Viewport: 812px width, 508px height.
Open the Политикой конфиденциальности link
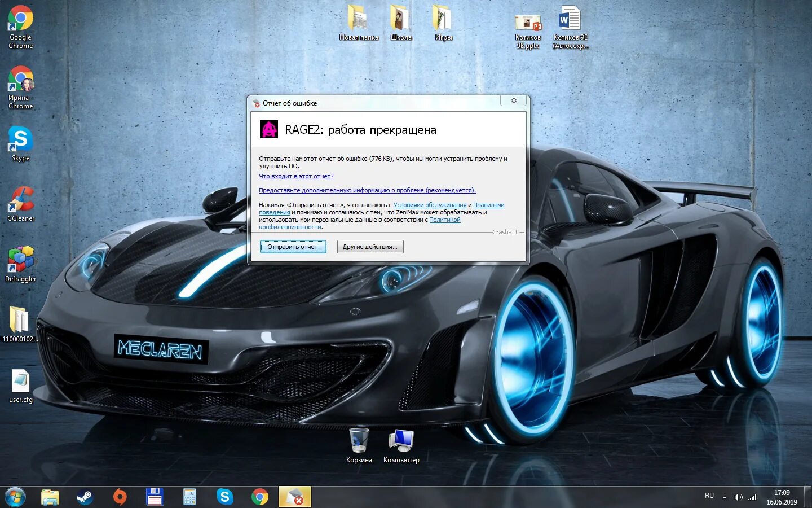[444, 220]
